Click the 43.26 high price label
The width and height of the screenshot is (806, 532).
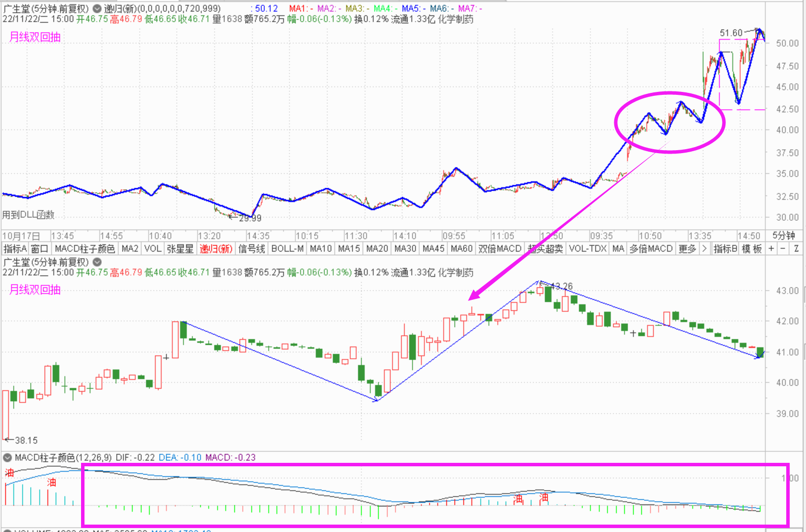(x=562, y=286)
